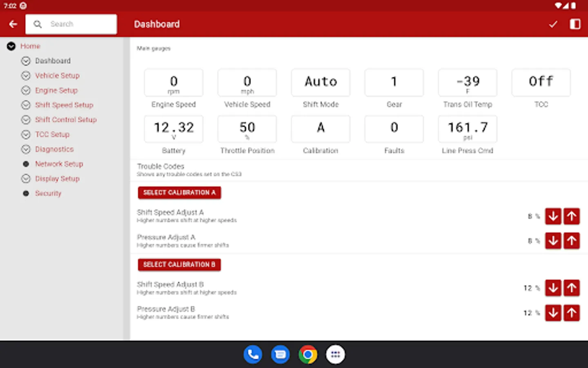
Task: Expand the Shift Control Setup chevron
Action: coord(26,120)
